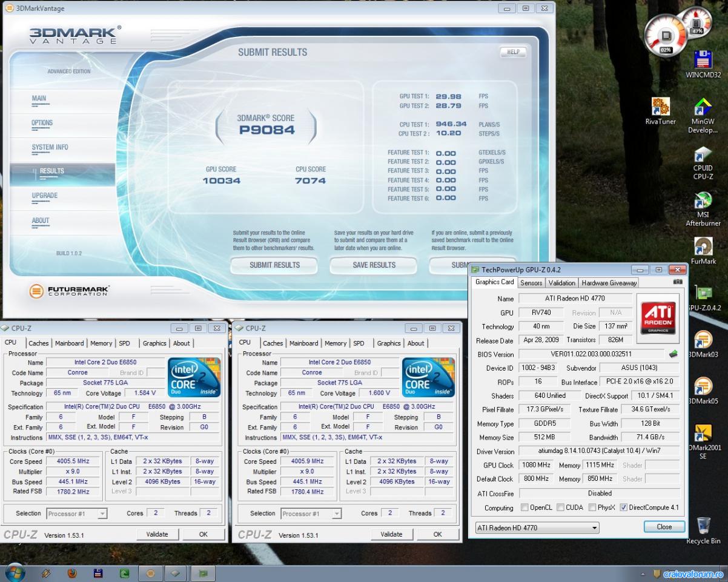Launch the RivaTuner desktop shortcut
The width and height of the screenshot is (728, 582).
[660, 111]
